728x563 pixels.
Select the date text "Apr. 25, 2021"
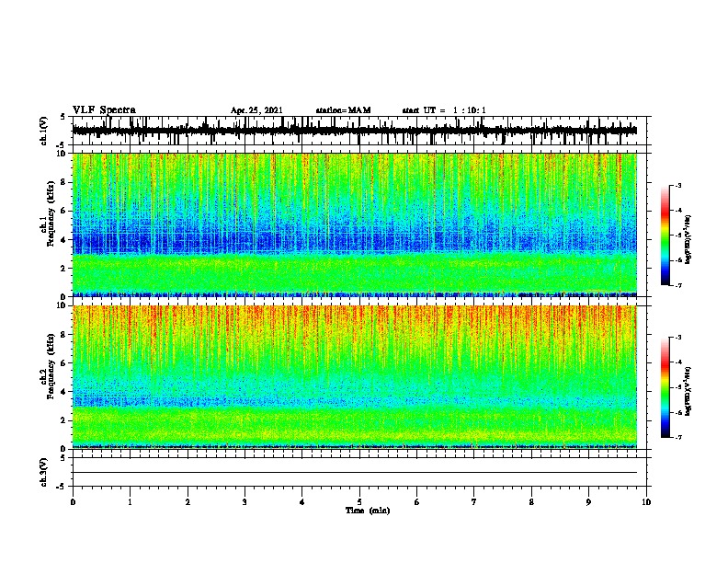256,110
